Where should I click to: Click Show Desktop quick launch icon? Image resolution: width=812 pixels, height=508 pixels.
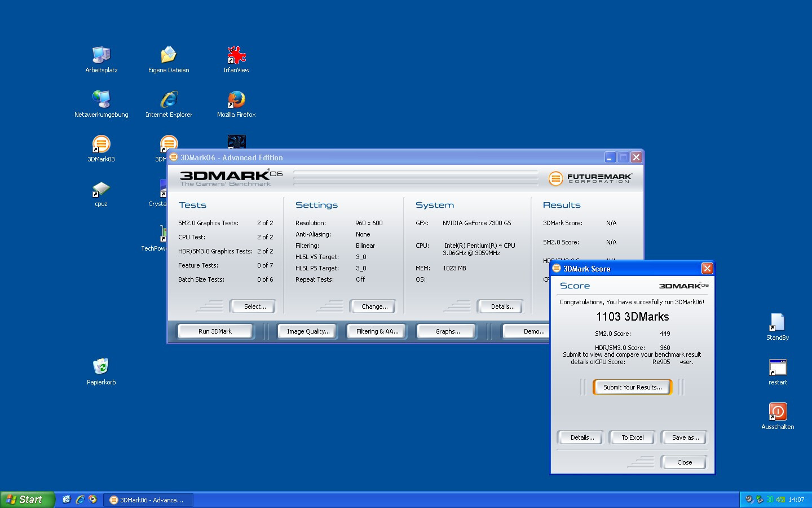(67, 500)
